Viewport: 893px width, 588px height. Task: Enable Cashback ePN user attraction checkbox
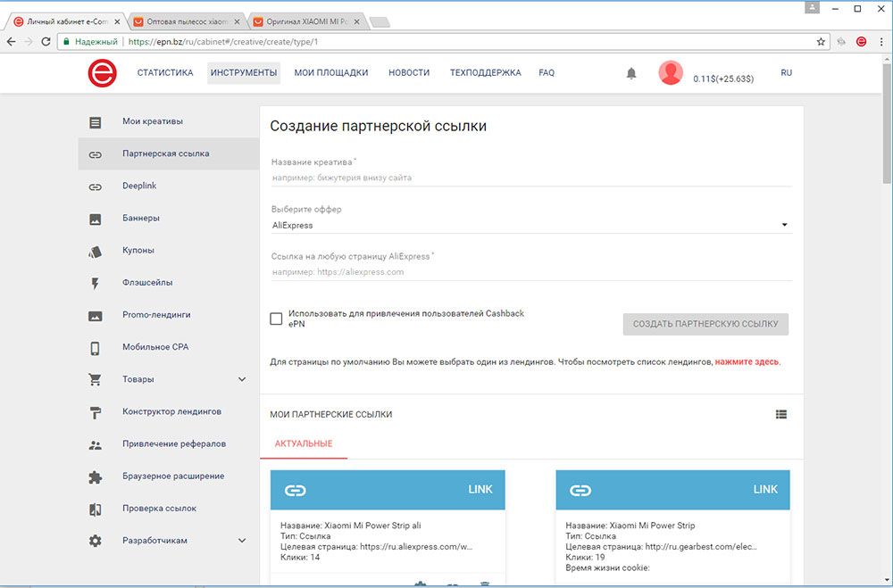[277, 319]
